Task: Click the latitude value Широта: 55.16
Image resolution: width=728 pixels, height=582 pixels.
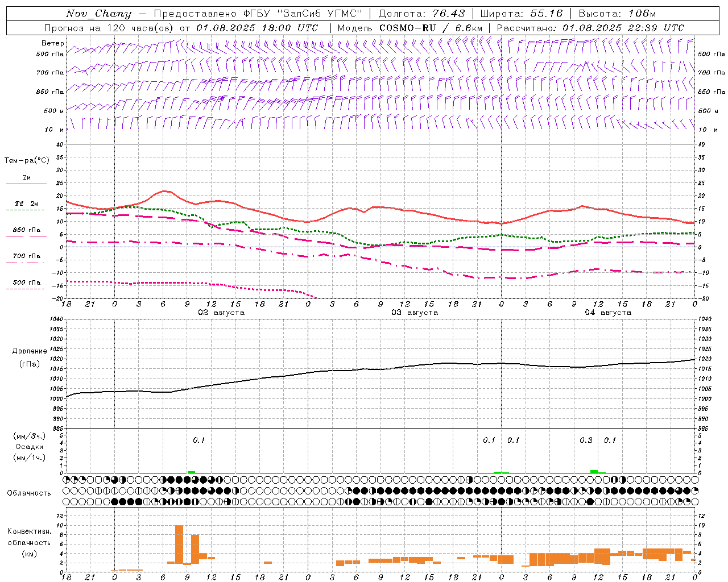Action: coord(521,14)
